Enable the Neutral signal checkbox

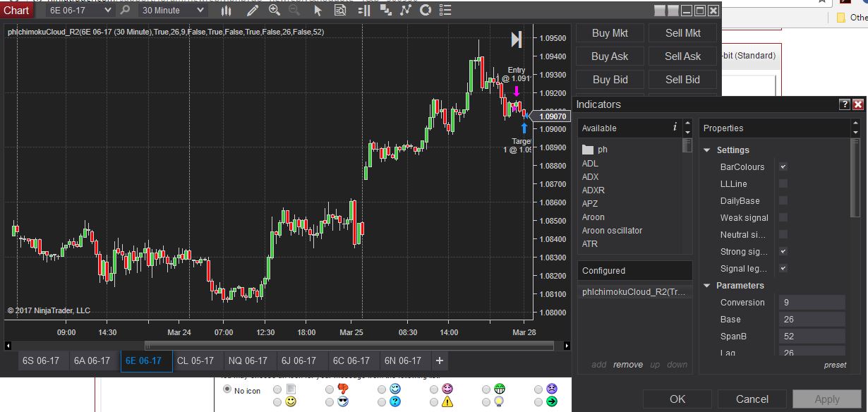coord(783,235)
